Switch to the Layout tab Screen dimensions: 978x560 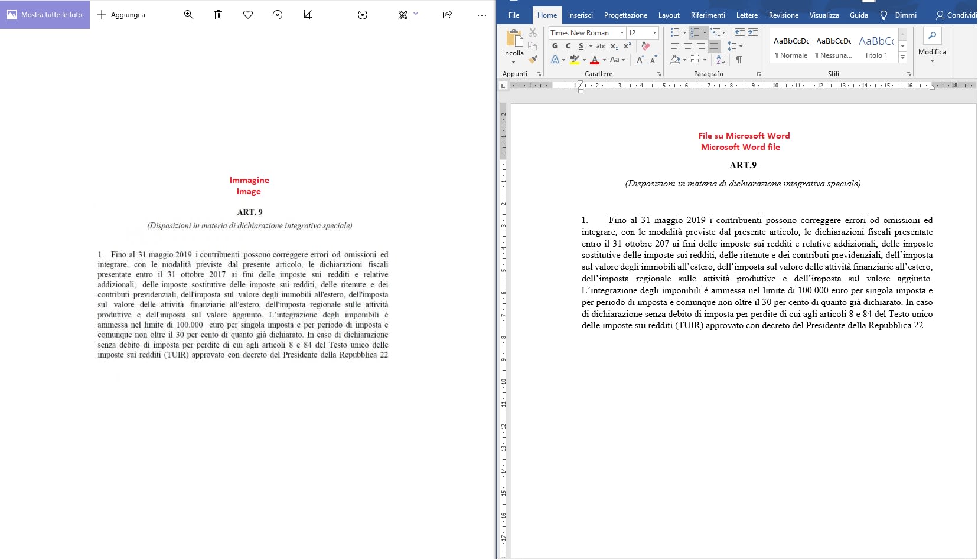669,15
